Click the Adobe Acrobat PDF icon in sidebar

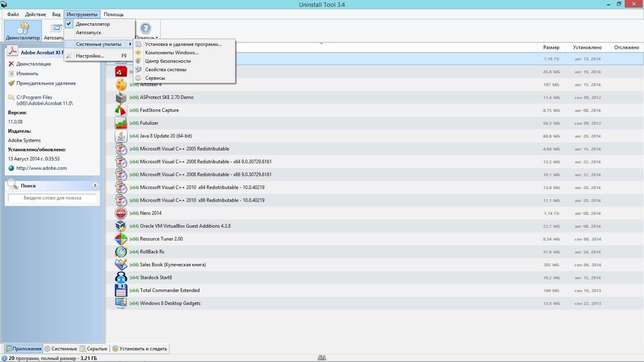12,51
